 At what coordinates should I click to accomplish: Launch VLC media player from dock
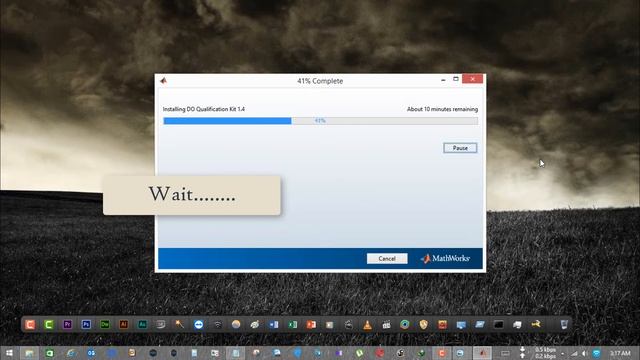point(367,324)
